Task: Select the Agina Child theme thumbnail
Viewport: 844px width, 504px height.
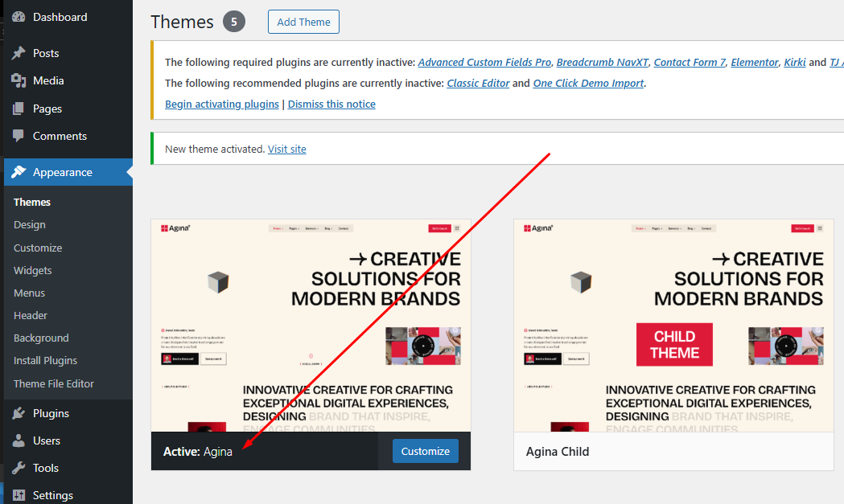Action: (673, 326)
